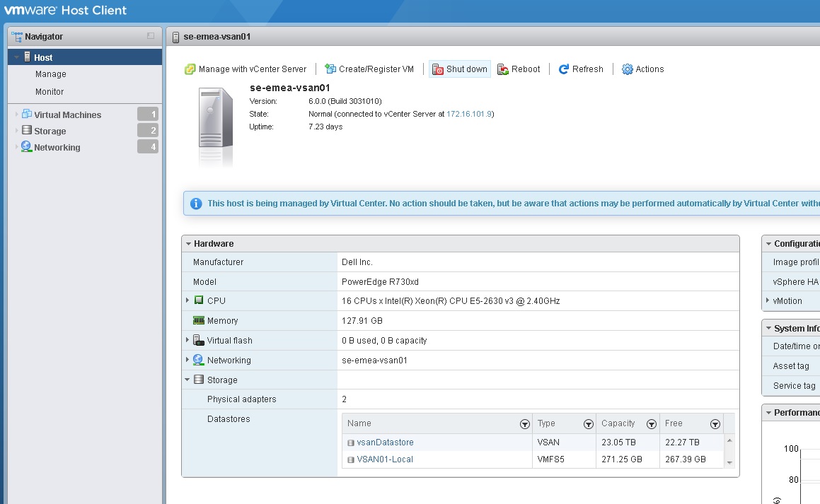This screenshot has width=820, height=504.
Task: Click the Networking icon in Hardware panel
Action: 198,360
